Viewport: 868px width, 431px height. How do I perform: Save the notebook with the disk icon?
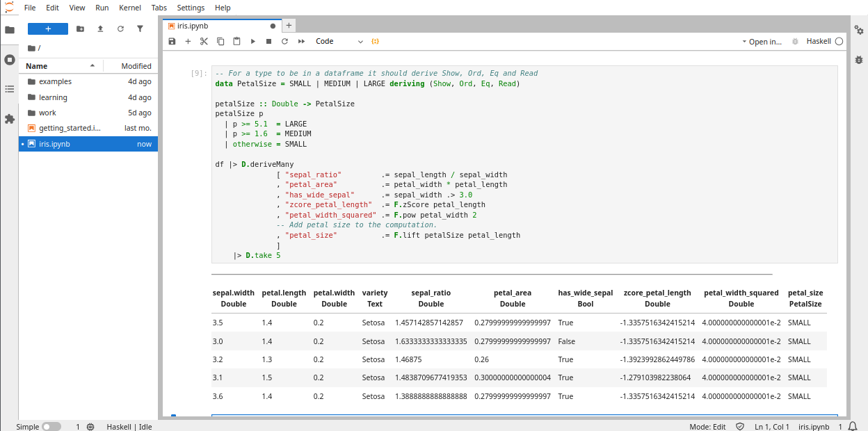pos(172,42)
